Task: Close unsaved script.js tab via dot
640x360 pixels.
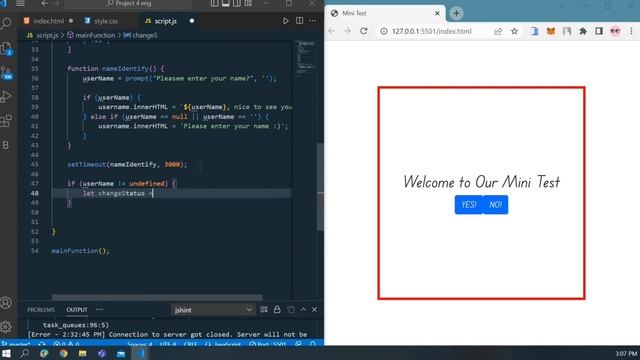Action: (192, 21)
